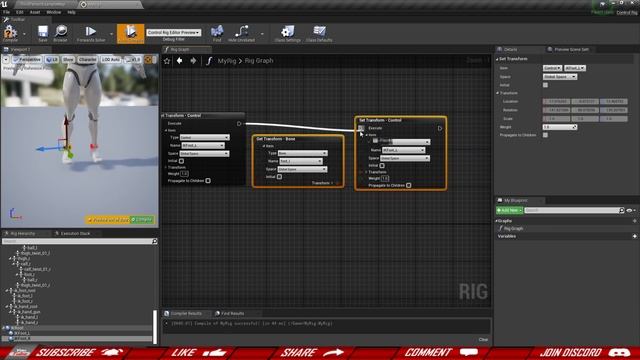
Task: Open the Window menu
Action: [x=53, y=12]
